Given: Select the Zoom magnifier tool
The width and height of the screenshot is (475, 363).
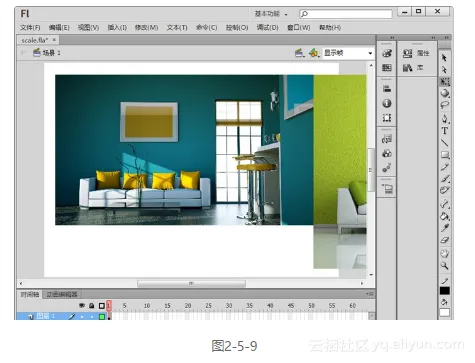Looking at the screenshot, I should [x=444, y=266].
